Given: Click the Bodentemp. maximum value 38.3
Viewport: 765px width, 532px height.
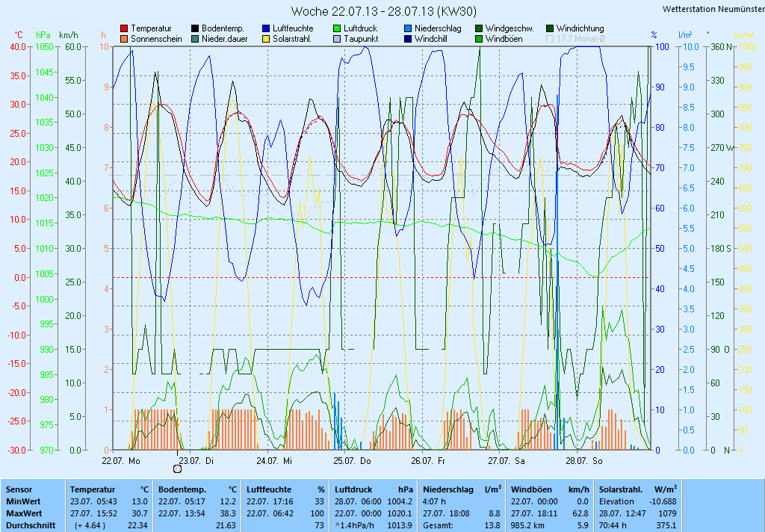Looking at the screenshot, I should (229, 513).
